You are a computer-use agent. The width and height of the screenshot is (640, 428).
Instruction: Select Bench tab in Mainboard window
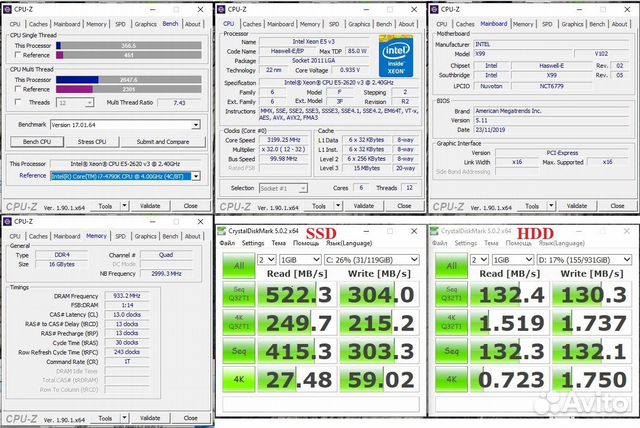(597, 24)
